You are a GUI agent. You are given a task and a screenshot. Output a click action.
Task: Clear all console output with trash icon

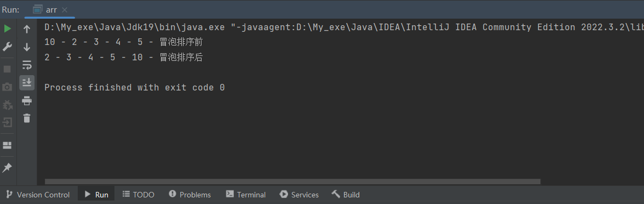tap(27, 118)
